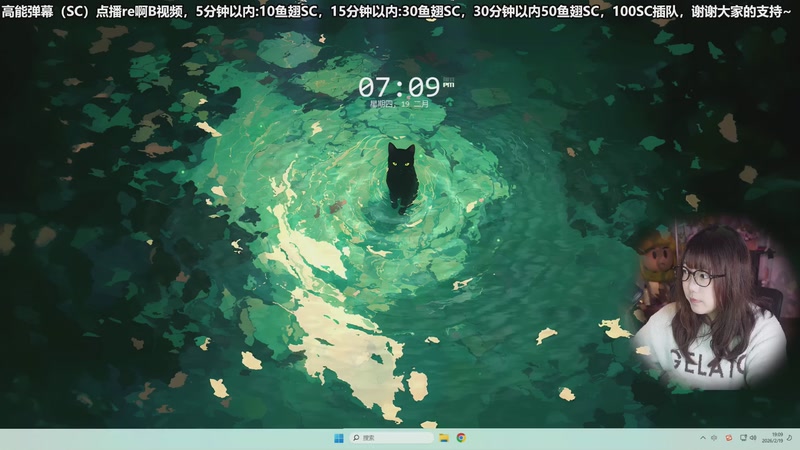Screen dimensions: 800x450
Task: Open the notification bell icon
Action: tap(790, 438)
